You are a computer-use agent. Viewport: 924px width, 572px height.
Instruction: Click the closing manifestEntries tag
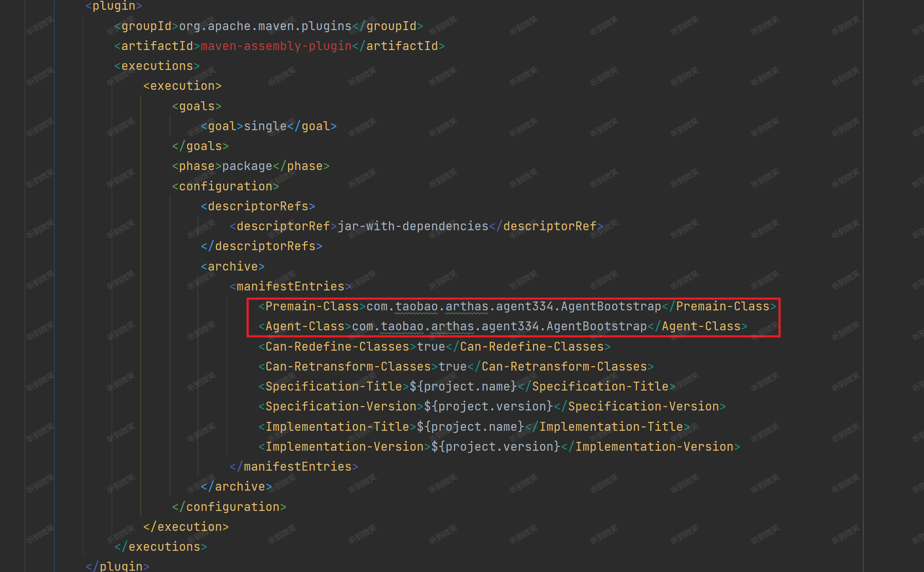[x=294, y=466]
